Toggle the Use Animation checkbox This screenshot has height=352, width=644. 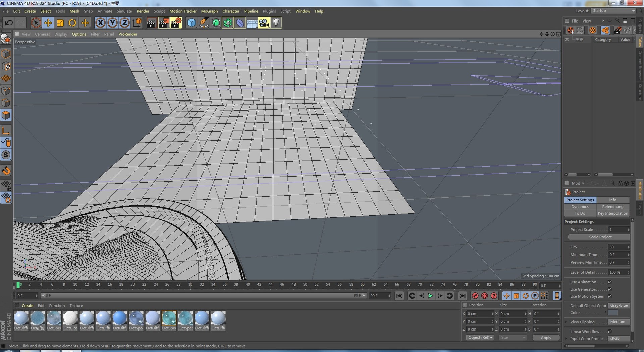point(610,282)
